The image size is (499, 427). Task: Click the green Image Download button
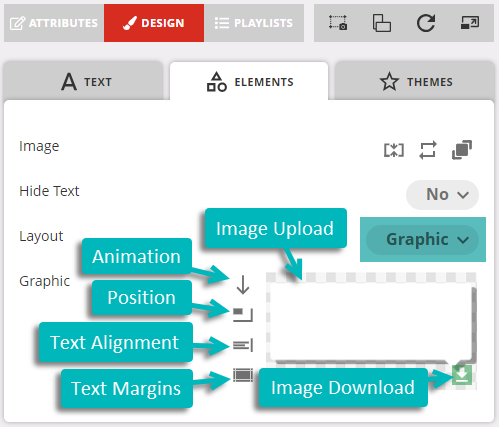462,375
